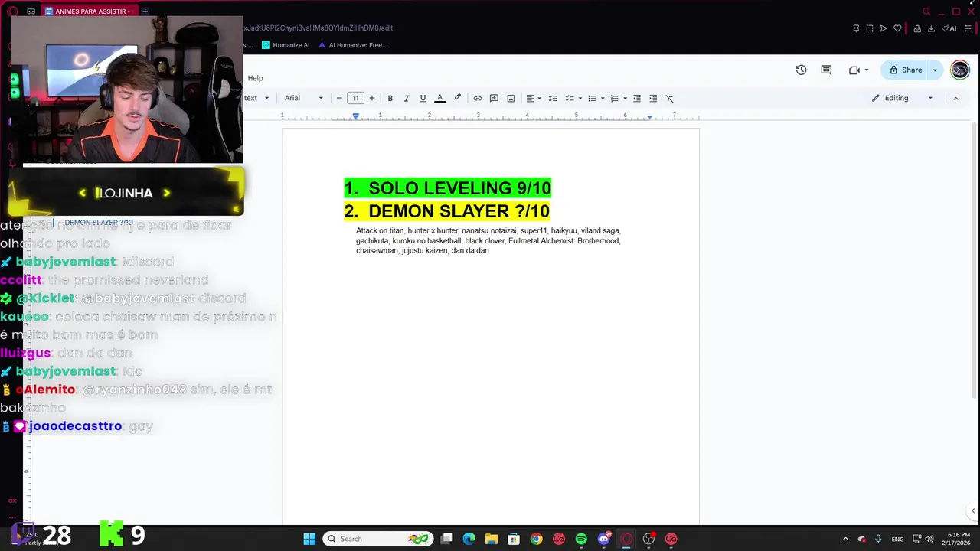Add a comment using toolbar icon
The width and height of the screenshot is (980, 551).
click(x=494, y=98)
